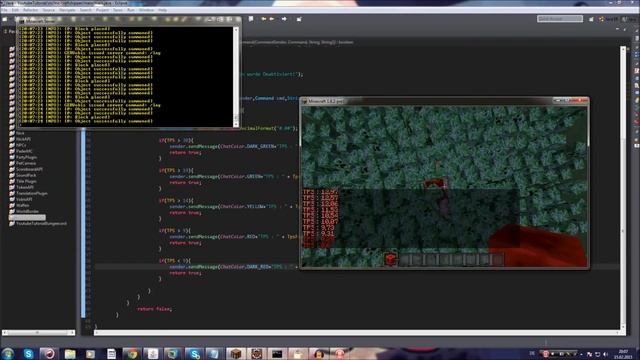Open the Help menu
This screenshot has height=360, width=640.
point(162,10)
